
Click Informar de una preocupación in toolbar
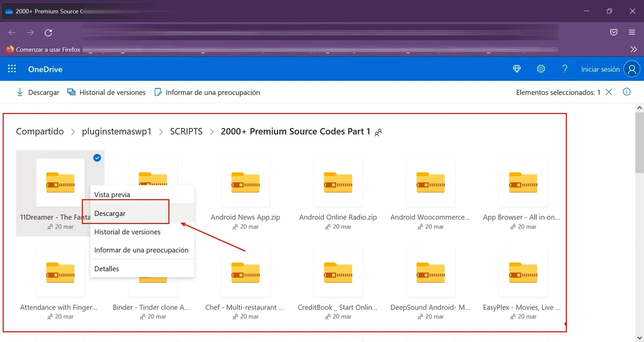(x=207, y=93)
